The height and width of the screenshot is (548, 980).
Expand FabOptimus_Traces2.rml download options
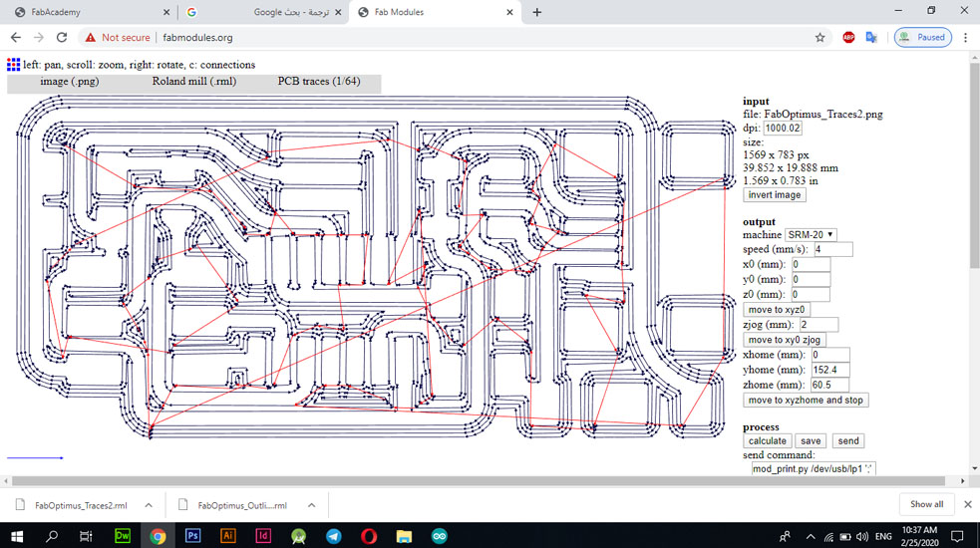(x=149, y=505)
